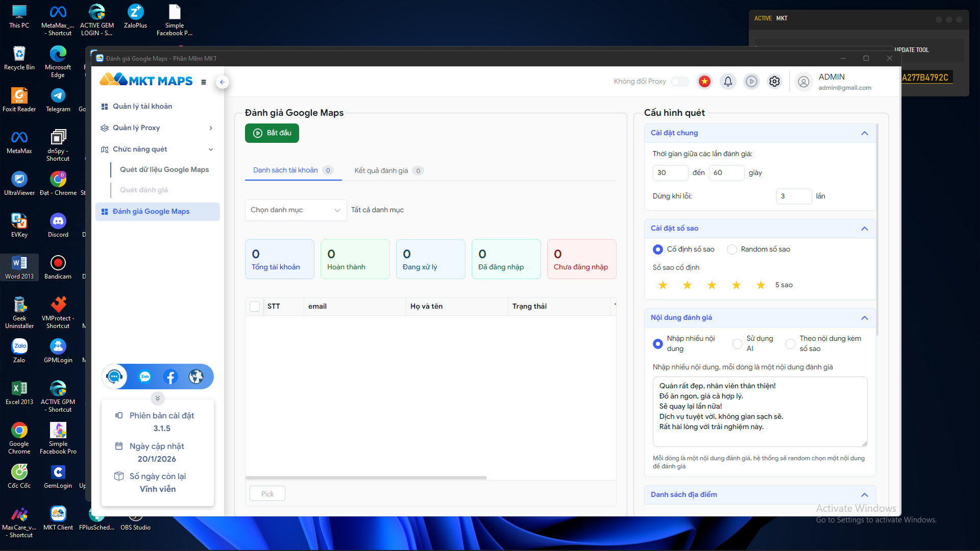980x551 pixels.
Task: Collapse sidebar with the back arrow button
Action: [222, 82]
